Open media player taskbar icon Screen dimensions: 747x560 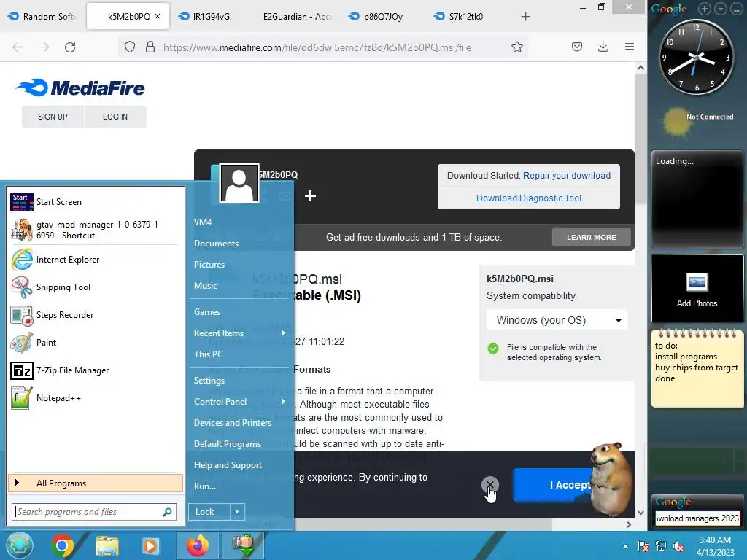151,545
